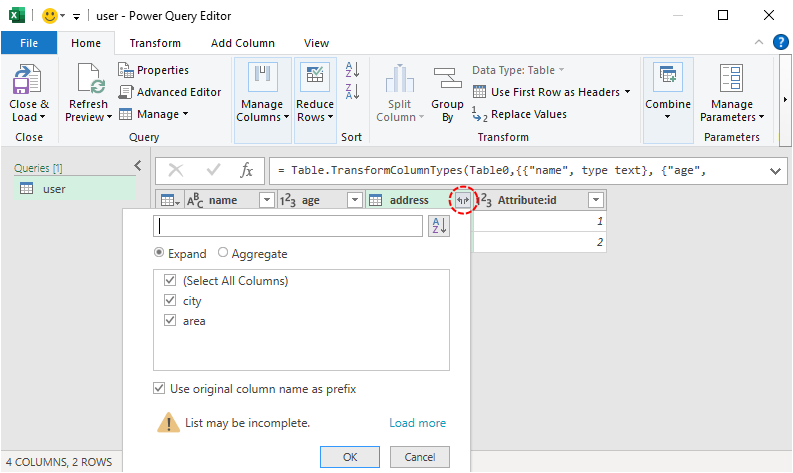Screen dimensions: 793x473
Task: Expand ribbon overflow arrow at right edge
Action: [x=785, y=100]
